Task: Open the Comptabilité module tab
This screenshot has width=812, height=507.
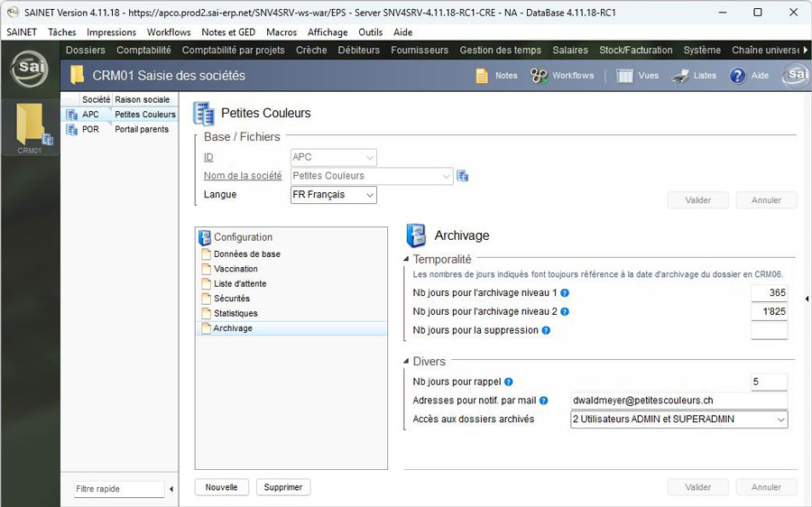Action: (x=143, y=51)
